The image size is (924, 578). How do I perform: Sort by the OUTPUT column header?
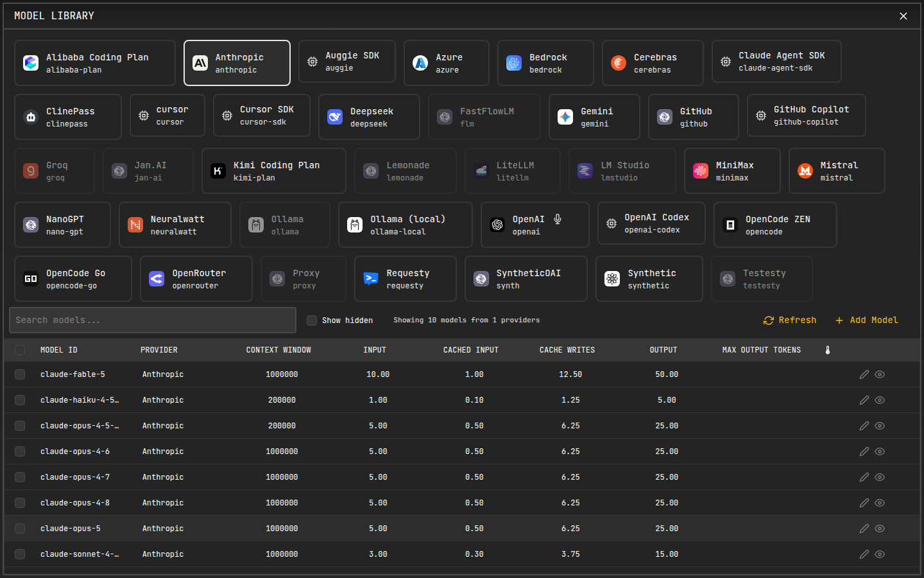tap(663, 350)
